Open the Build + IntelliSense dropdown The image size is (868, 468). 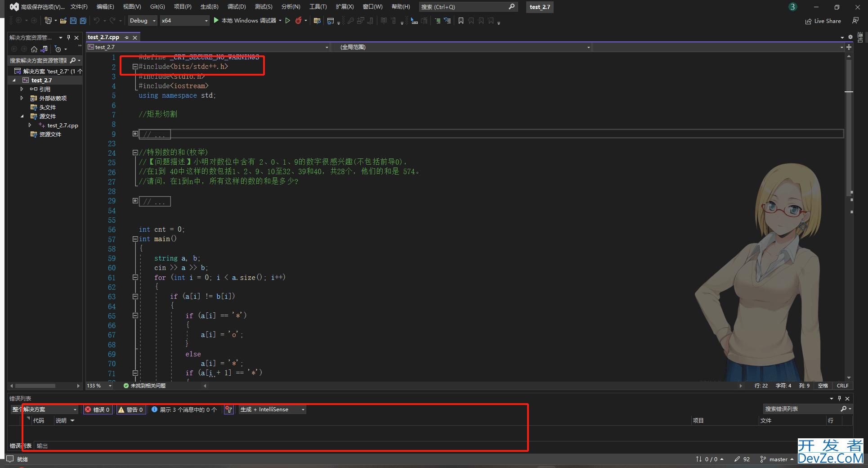273,409
